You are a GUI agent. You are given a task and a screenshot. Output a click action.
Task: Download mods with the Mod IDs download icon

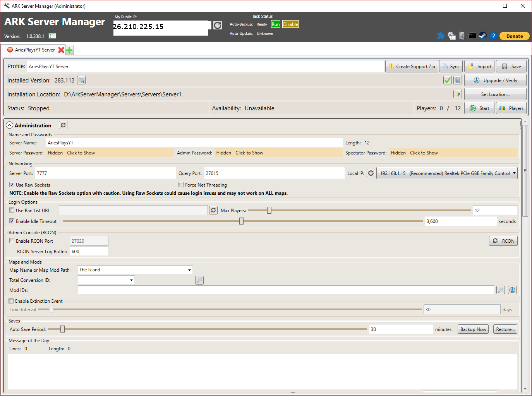tap(512, 290)
